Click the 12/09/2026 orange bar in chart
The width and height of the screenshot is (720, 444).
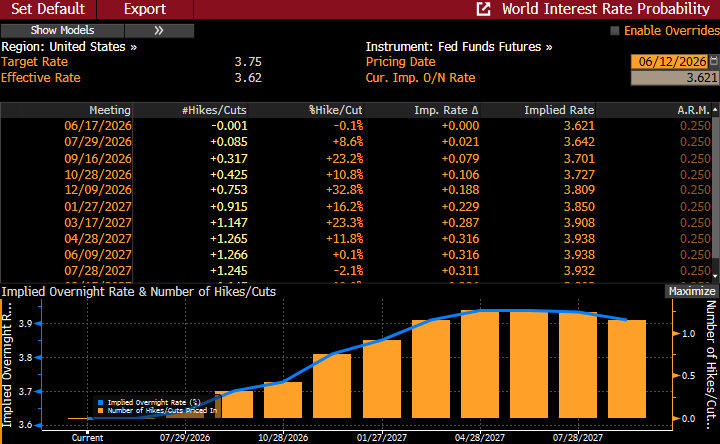[x=332, y=386]
